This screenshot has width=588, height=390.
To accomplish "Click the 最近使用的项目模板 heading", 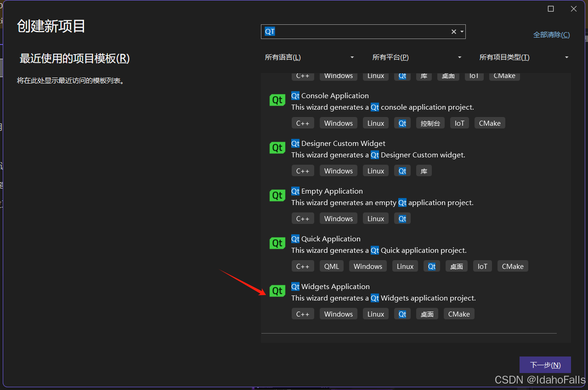I will [x=75, y=58].
